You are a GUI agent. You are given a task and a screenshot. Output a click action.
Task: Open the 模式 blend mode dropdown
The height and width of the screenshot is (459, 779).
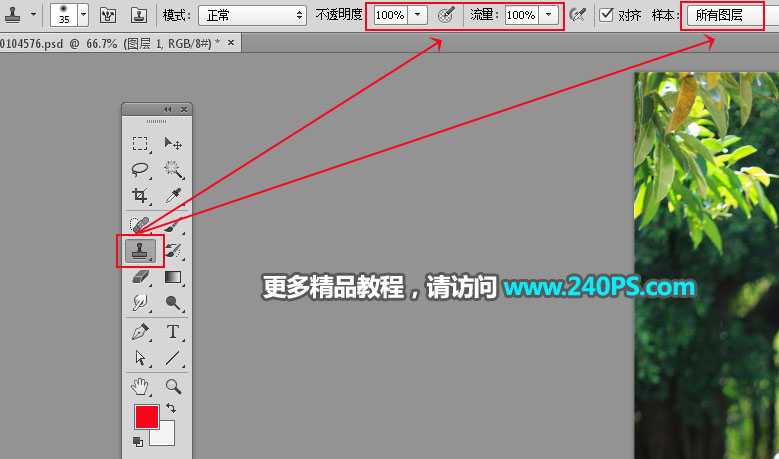252,15
